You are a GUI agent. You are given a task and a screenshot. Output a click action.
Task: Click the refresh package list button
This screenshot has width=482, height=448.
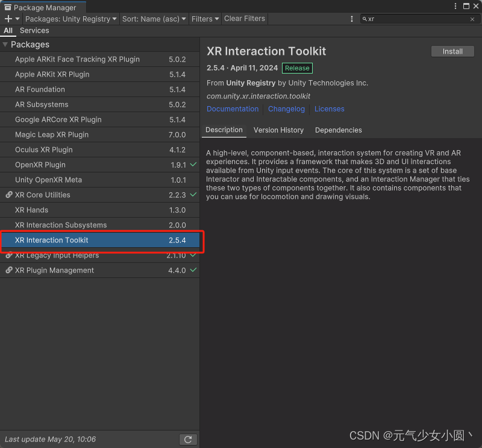point(188,440)
